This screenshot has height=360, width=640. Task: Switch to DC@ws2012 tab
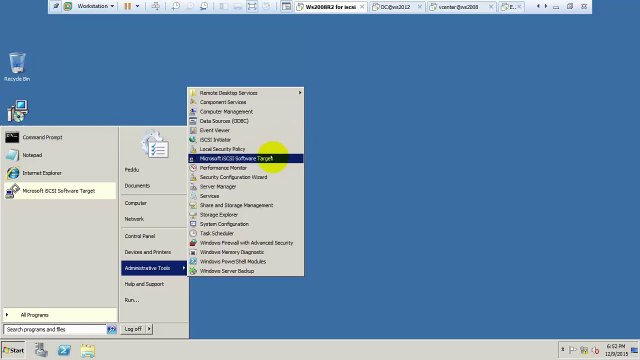[397, 7]
